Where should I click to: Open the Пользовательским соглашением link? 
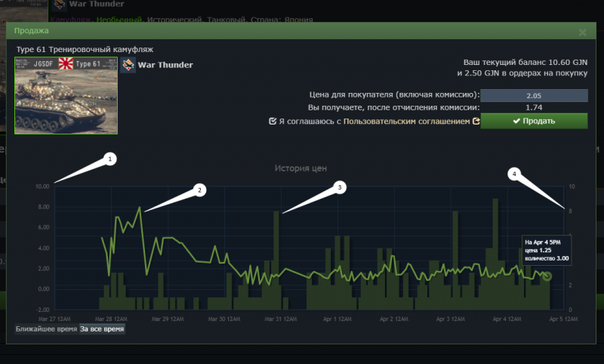tap(407, 121)
